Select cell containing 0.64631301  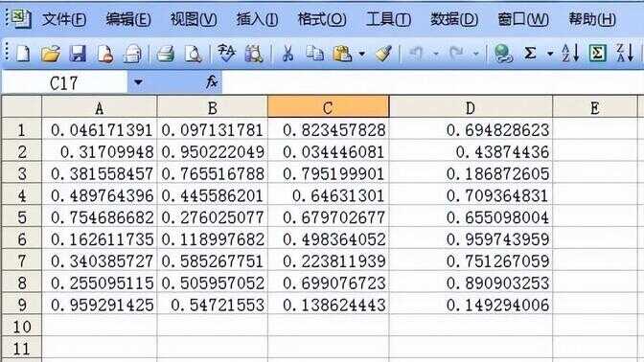(x=328, y=195)
